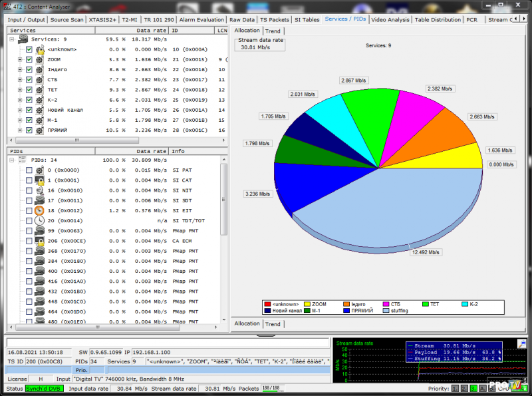
Task: Click the white clock icon for PID 20
Action: point(39,220)
